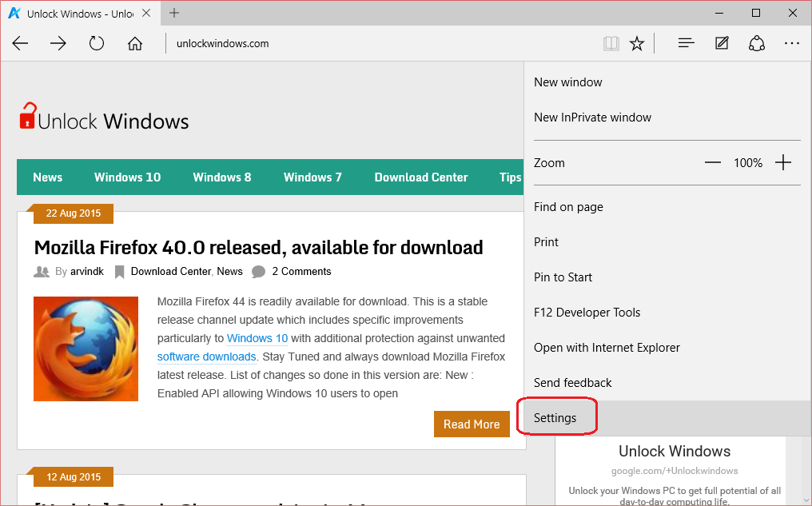Open the Home page icon
Image resolution: width=812 pixels, height=506 pixels.
point(134,43)
